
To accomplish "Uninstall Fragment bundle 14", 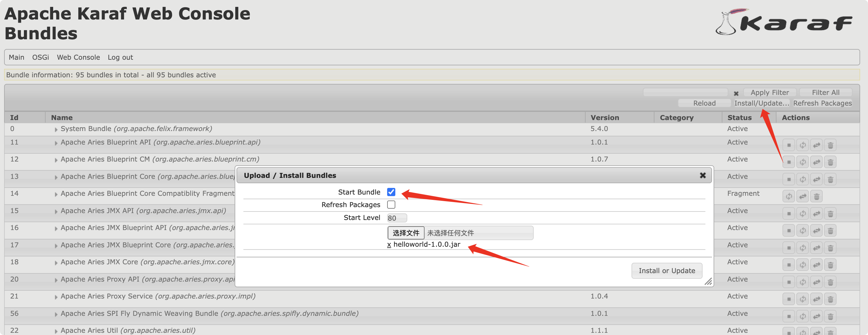I will [x=816, y=196].
